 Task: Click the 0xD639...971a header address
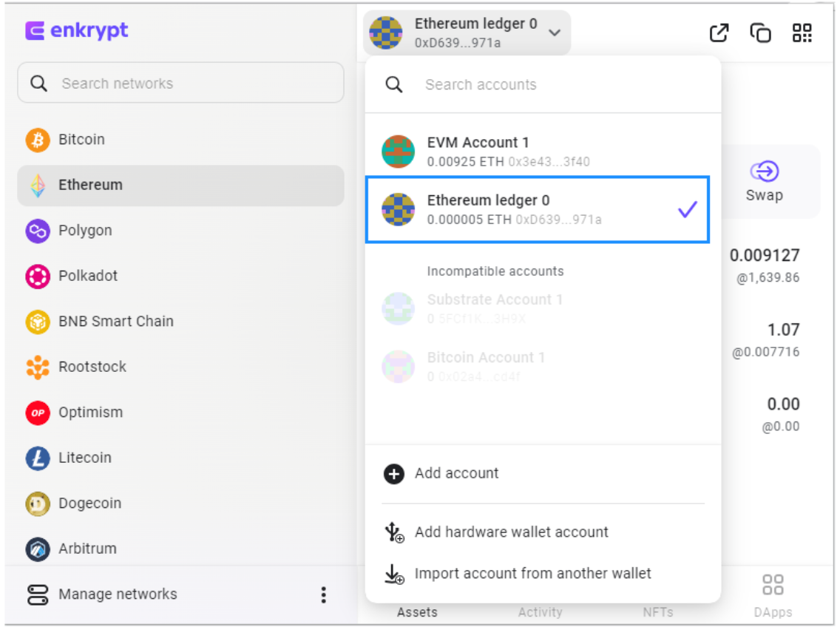point(458,43)
